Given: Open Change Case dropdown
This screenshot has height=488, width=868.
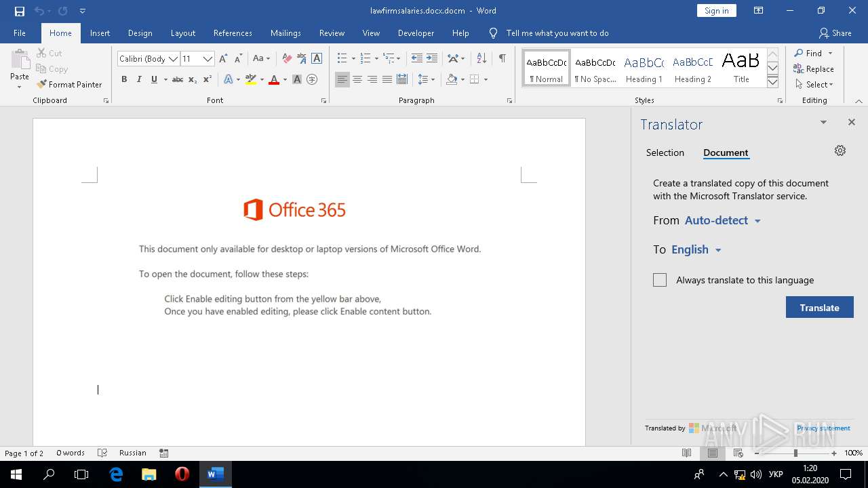Looking at the screenshot, I should (261, 59).
